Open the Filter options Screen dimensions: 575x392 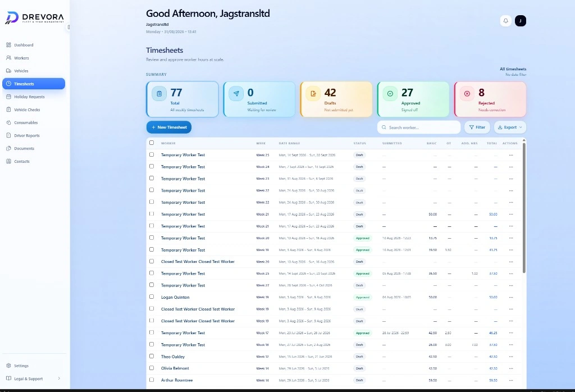tap(477, 127)
